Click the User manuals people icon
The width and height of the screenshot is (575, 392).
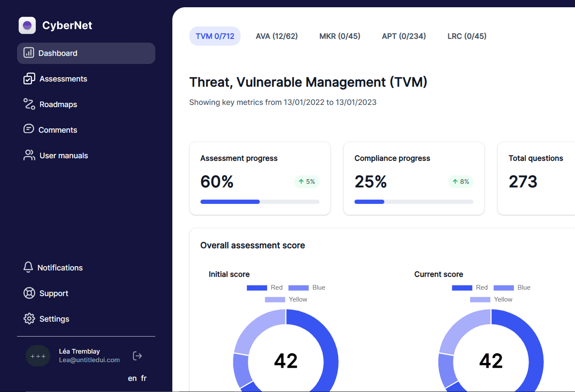(29, 155)
